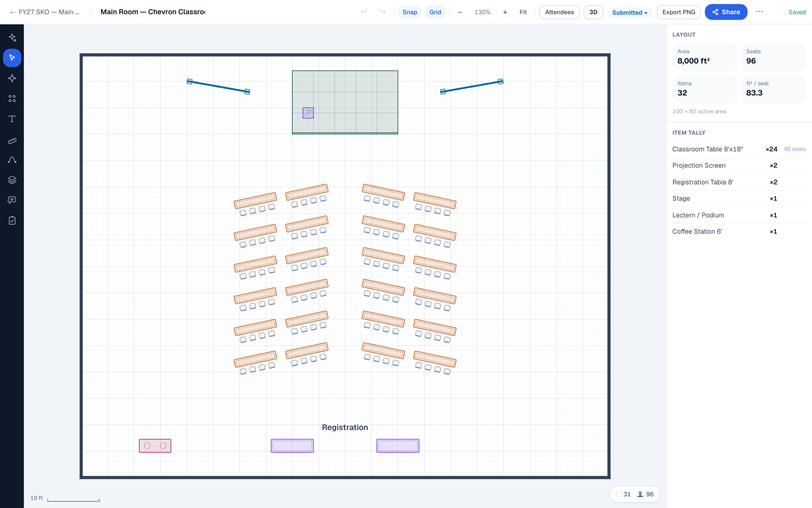
Task: Switch to 3D view
Action: pyautogui.click(x=593, y=12)
